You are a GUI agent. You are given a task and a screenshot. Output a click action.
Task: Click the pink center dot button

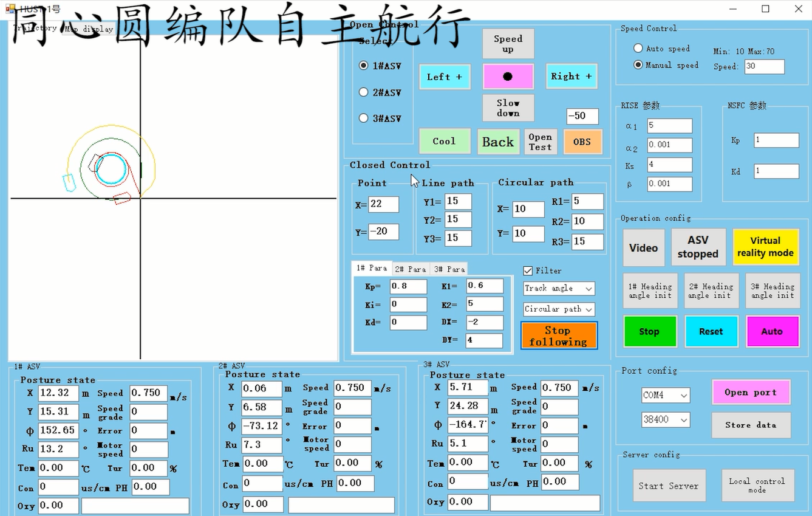click(508, 77)
